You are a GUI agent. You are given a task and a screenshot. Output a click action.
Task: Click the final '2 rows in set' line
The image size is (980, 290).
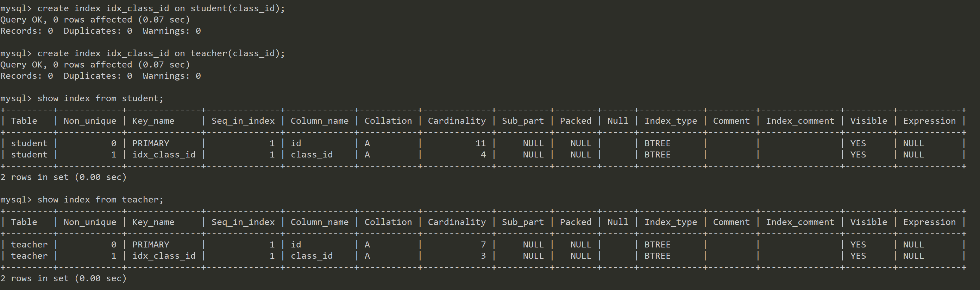tap(63, 278)
